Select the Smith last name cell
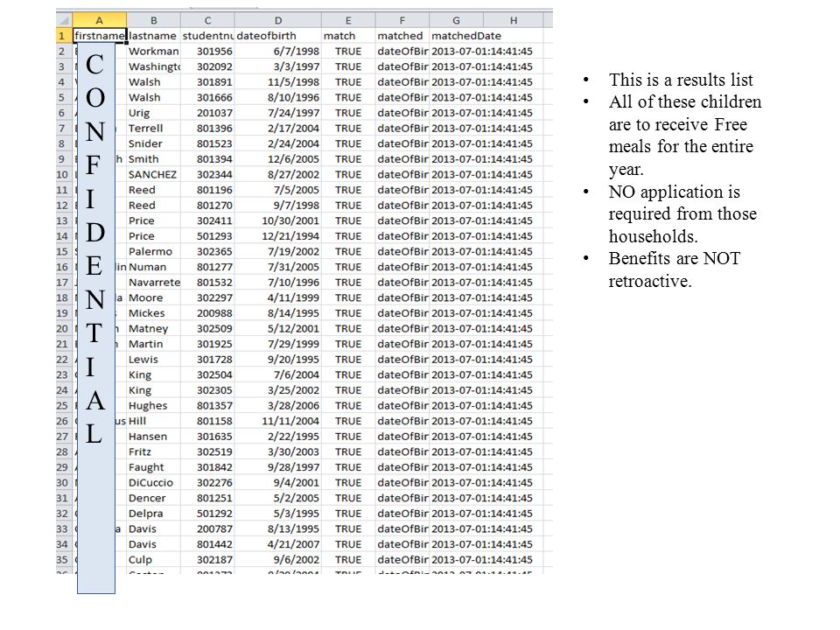The image size is (840, 630). point(154,159)
